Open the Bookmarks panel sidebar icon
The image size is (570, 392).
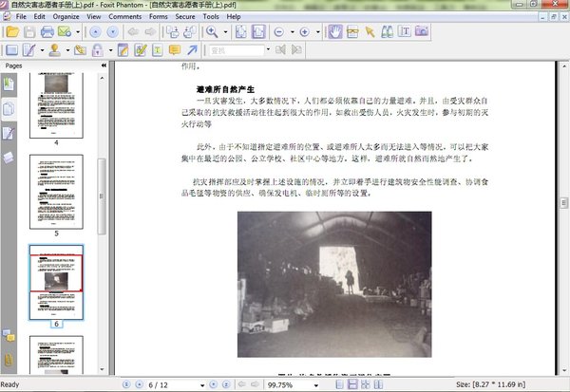(9, 84)
